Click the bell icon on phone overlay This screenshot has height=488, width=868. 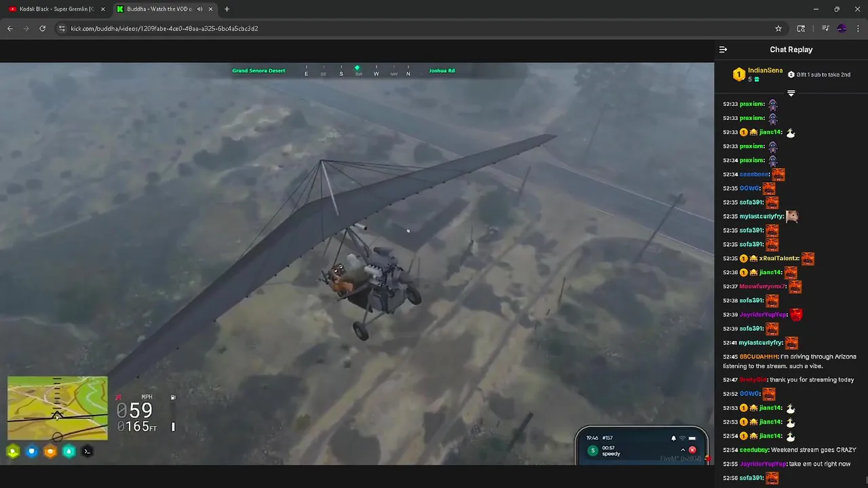point(673,438)
